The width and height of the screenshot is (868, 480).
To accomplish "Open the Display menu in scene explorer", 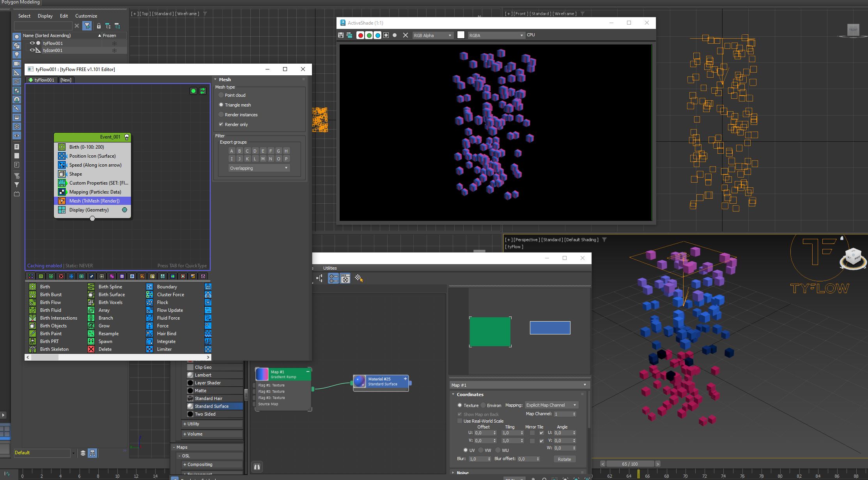I will [45, 16].
